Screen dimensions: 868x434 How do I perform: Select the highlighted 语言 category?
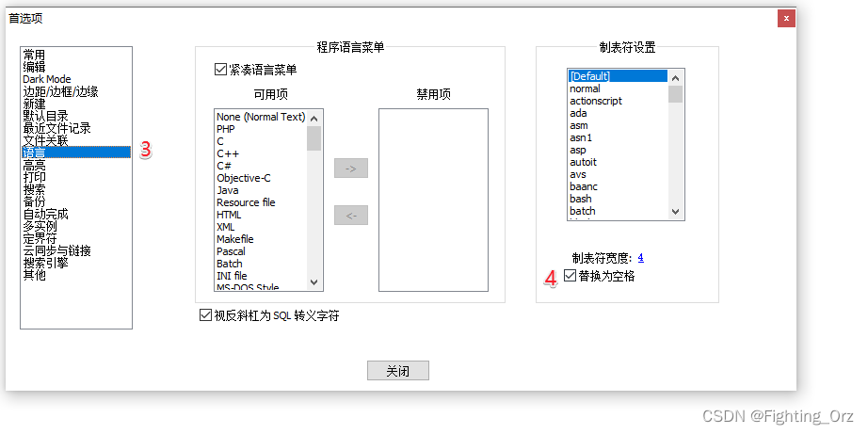click(x=76, y=153)
